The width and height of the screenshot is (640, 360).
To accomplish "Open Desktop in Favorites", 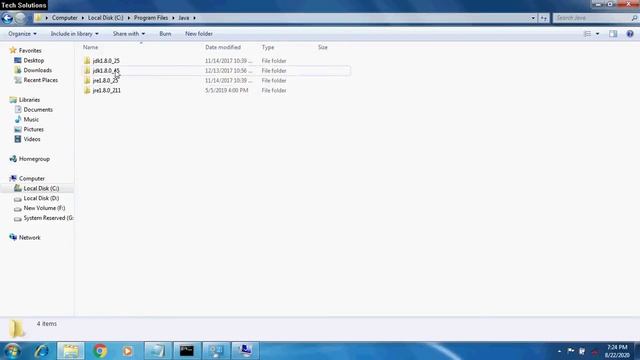I will click(x=33, y=60).
